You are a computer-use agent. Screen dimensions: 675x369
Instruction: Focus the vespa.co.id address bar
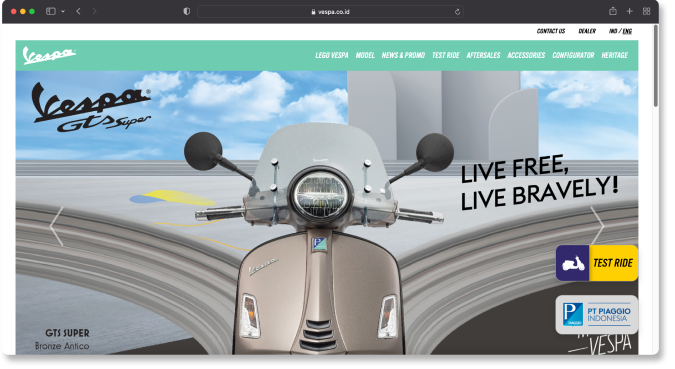pyautogui.click(x=330, y=12)
